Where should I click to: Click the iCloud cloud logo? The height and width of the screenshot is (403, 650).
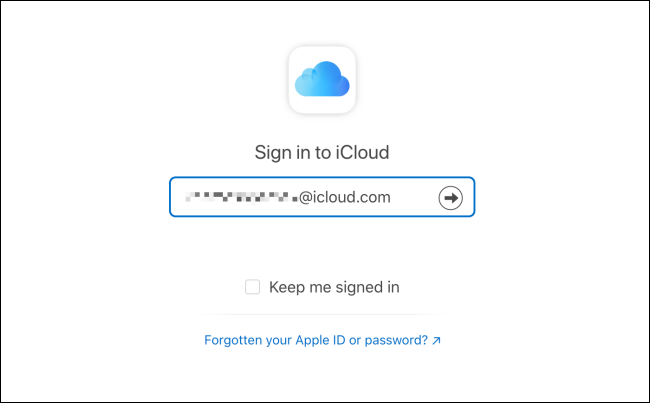tap(322, 77)
